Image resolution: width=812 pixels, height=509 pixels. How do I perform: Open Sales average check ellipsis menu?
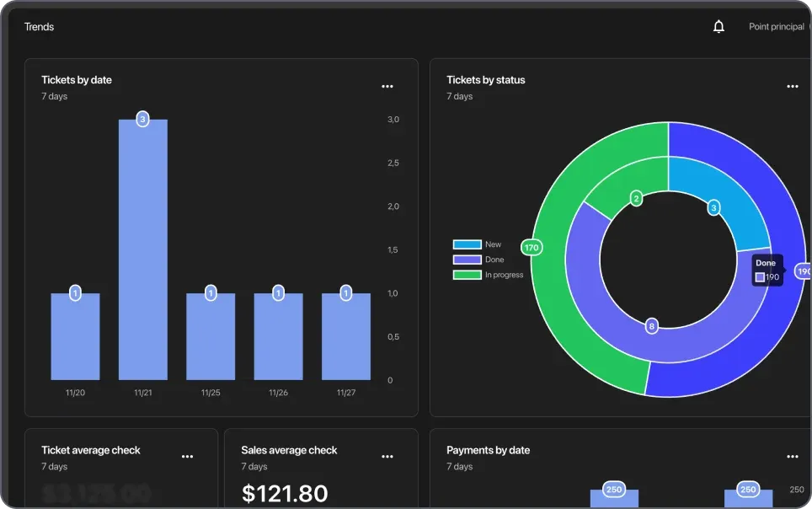387,457
